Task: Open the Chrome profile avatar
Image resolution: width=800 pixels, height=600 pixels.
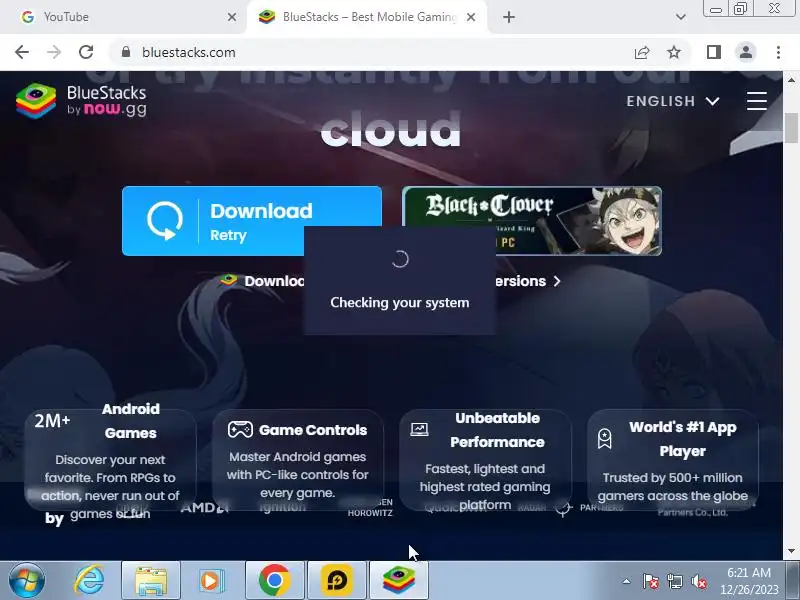Action: pos(746,52)
